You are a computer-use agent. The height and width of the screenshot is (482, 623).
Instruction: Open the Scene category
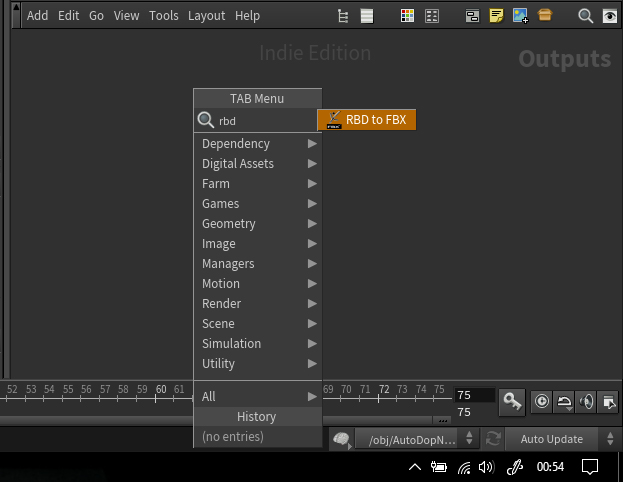pyautogui.click(x=258, y=323)
